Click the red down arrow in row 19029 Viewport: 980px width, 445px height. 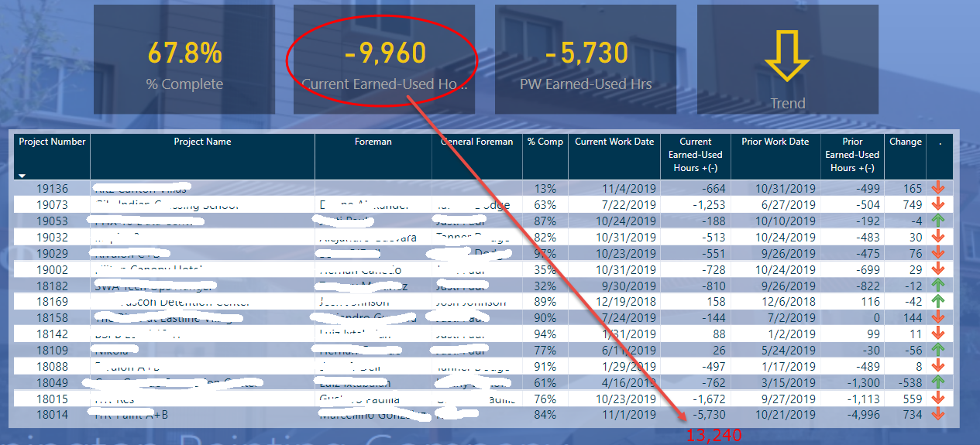pos(938,253)
